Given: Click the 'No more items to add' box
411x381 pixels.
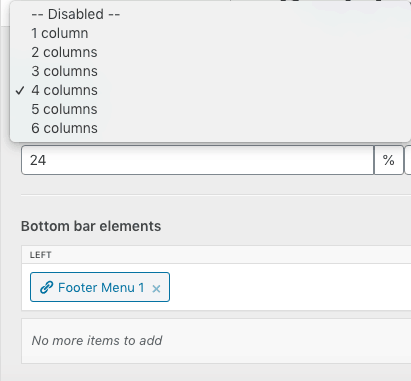Looking at the screenshot, I should pos(216,341).
